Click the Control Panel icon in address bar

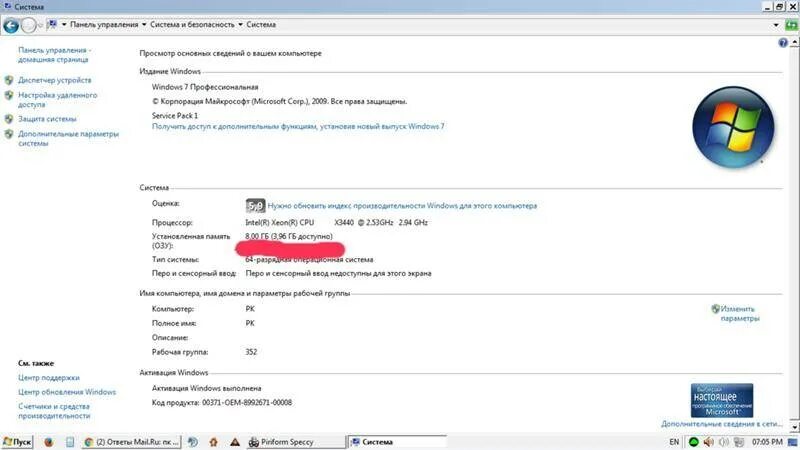coord(52,24)
